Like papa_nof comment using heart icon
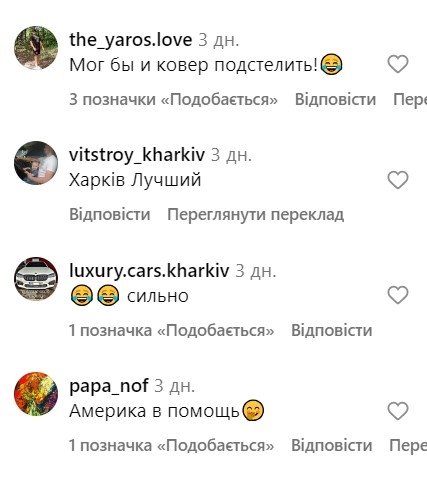Viewport: 427px width, 478px height. (x=398, y=411)
